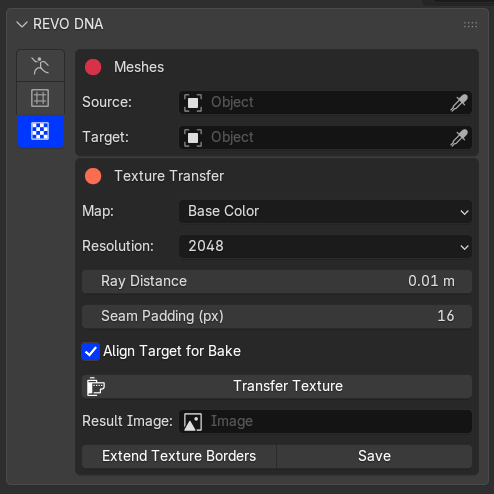Viewport: 494px width, 494px height.
Task: Adjust the Ray Distance value field
Action: click(x=277, y=281)
